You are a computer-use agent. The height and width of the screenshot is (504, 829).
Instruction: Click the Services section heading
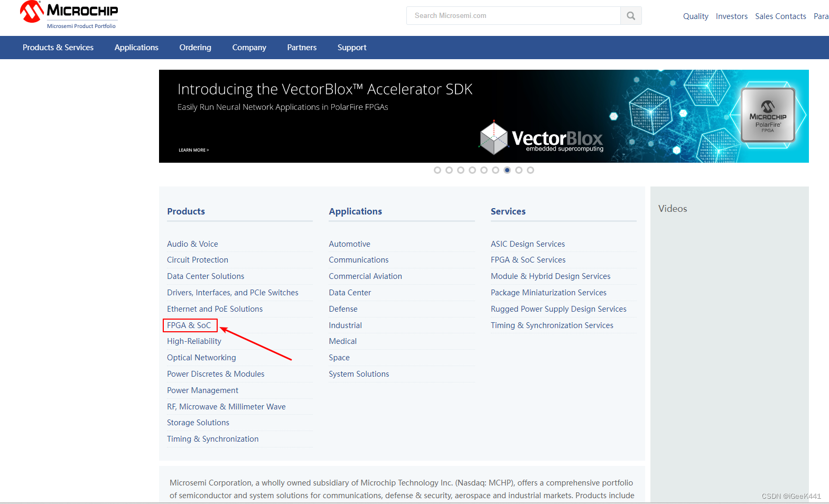coord(508,211)
